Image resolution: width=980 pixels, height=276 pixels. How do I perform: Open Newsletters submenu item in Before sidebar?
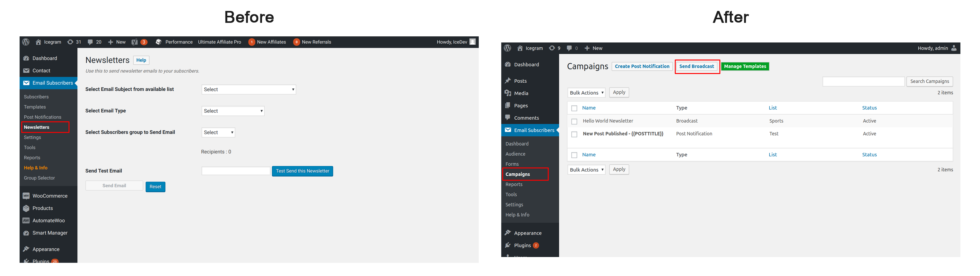coord(37,127)
